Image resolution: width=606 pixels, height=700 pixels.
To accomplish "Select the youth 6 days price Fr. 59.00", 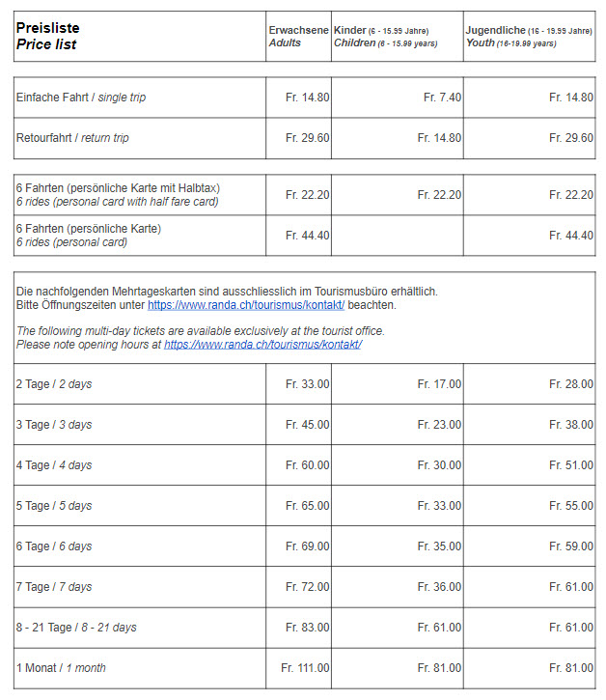I will [x=571, y=546].
